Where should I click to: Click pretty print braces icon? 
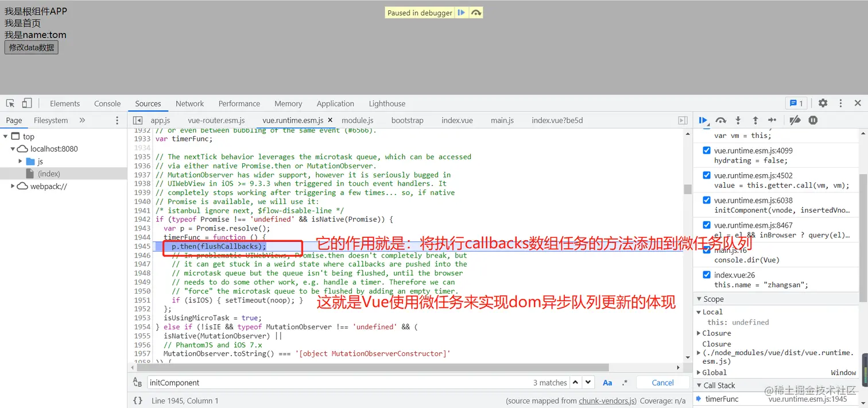[138, 401]
